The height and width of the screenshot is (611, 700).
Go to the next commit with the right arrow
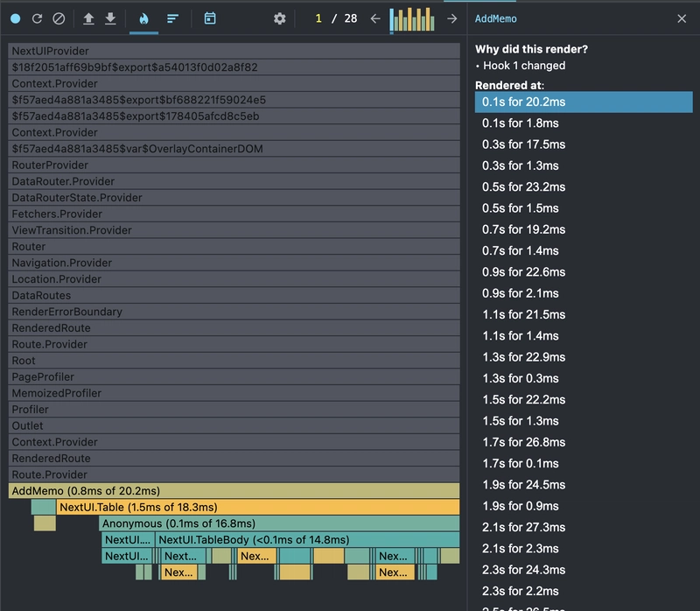pos(451,18)
